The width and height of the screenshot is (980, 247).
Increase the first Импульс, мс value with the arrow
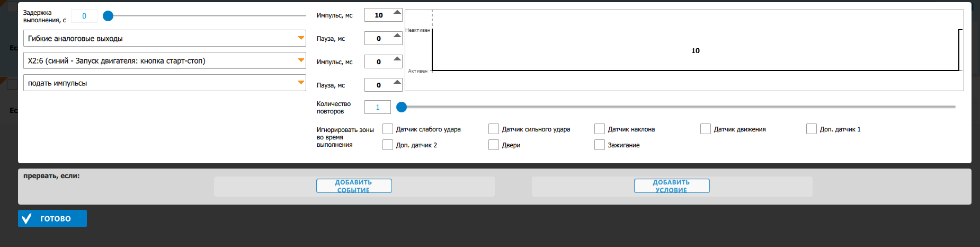tap(397, 12)
